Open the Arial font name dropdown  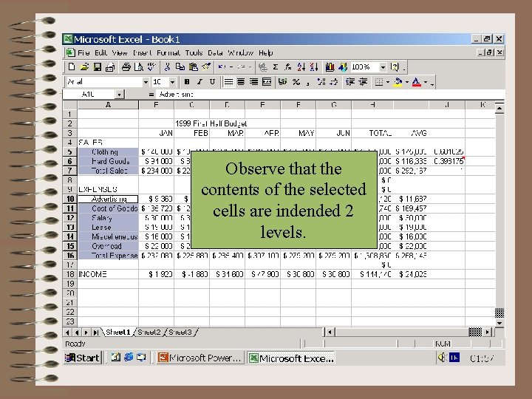coord(146,82)
